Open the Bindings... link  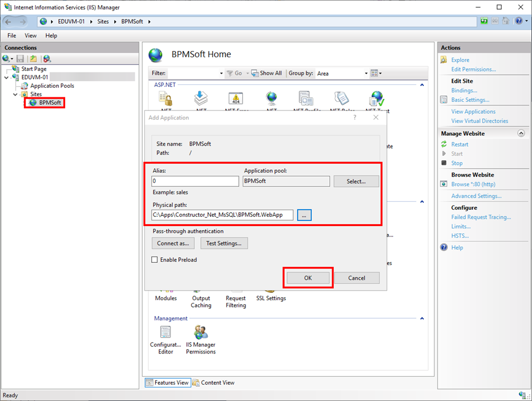[464, 90]
